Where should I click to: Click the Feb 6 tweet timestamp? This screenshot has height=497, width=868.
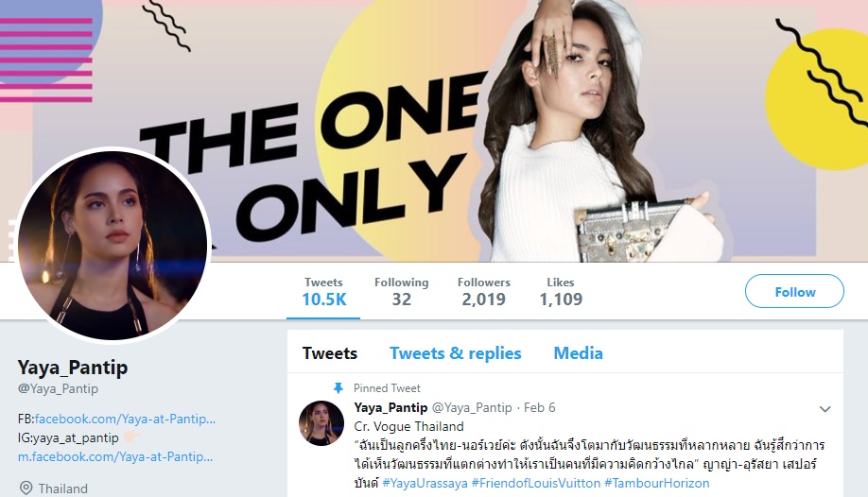click(539, 408)
